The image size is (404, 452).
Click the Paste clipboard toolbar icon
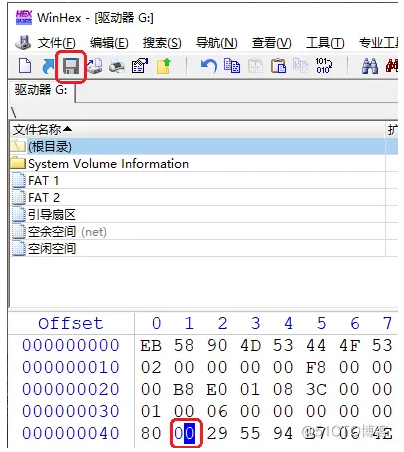click(278, 66)
